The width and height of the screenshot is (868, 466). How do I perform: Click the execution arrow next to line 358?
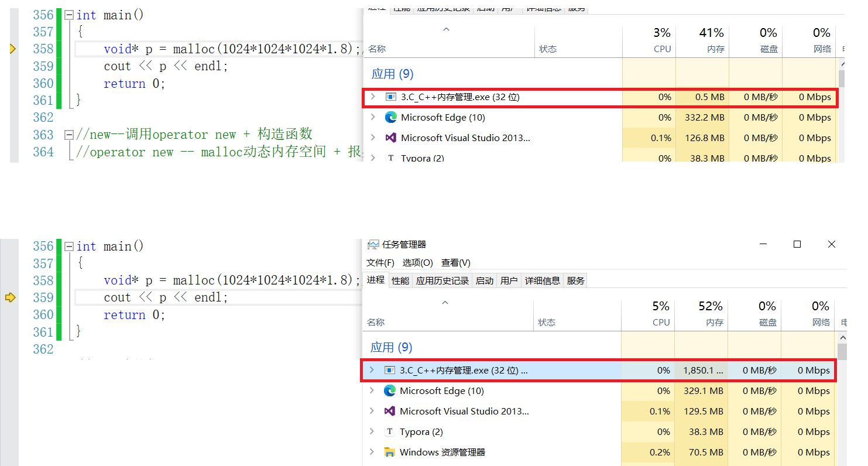(13, 49)
